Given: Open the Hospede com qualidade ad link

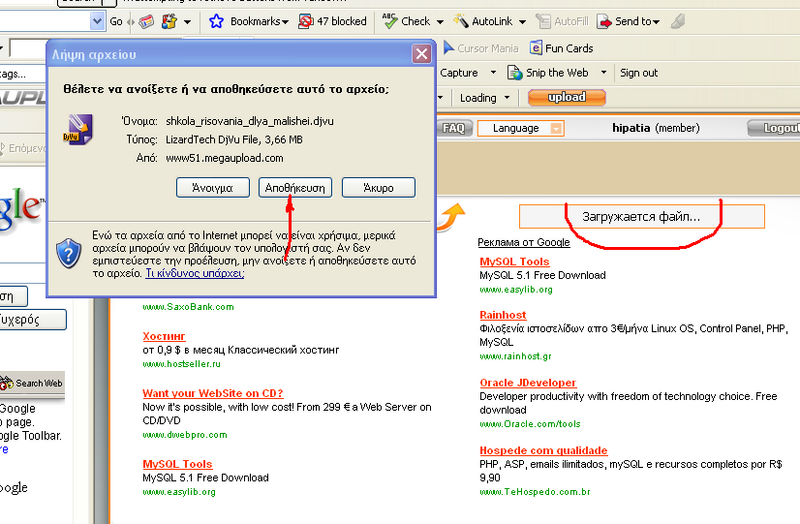Looking at the screenshot, I should coord(543,451).
